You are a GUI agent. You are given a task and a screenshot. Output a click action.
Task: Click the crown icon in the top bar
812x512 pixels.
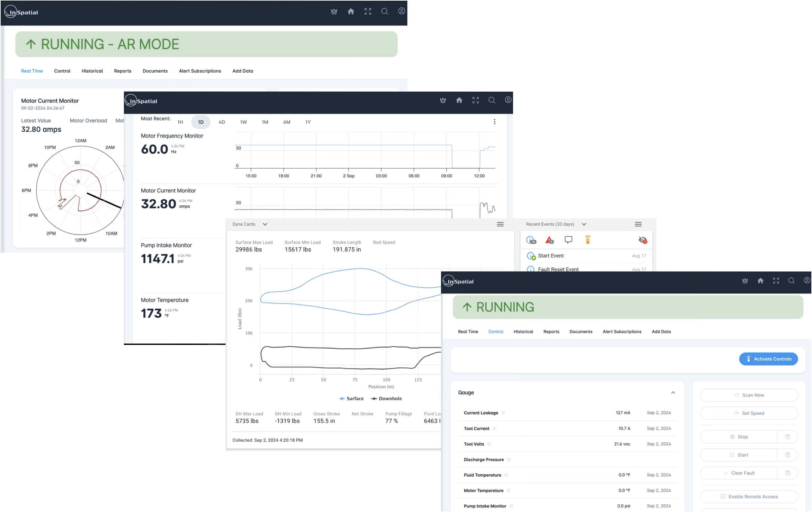tap(334, 11)
